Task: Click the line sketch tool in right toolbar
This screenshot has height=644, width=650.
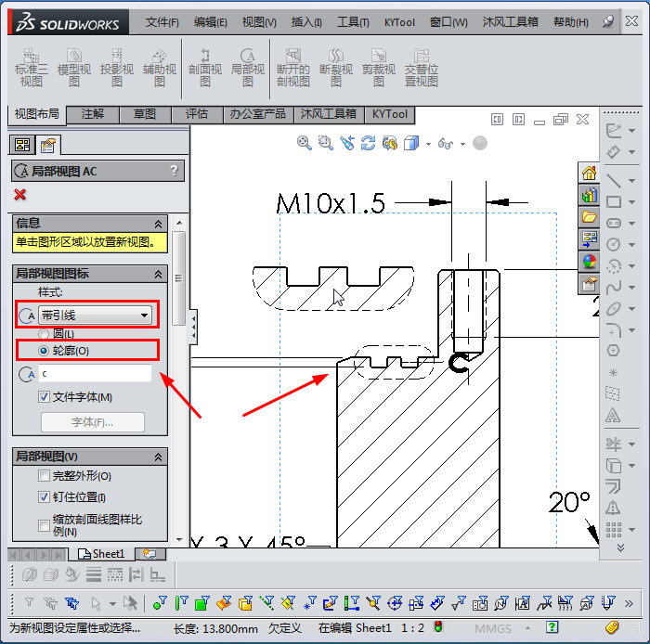Action: pos(613,179)
